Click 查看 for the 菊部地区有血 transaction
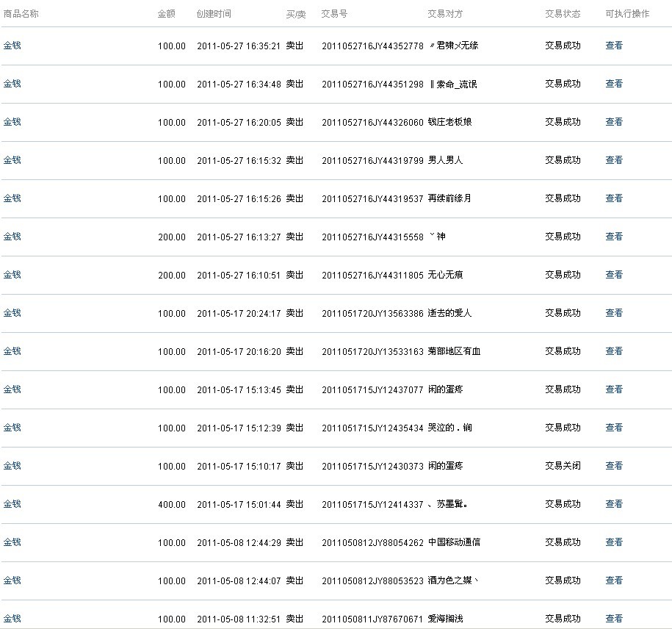Image resolution: width=672 pixels, height=629 pixels. (613, 351)
